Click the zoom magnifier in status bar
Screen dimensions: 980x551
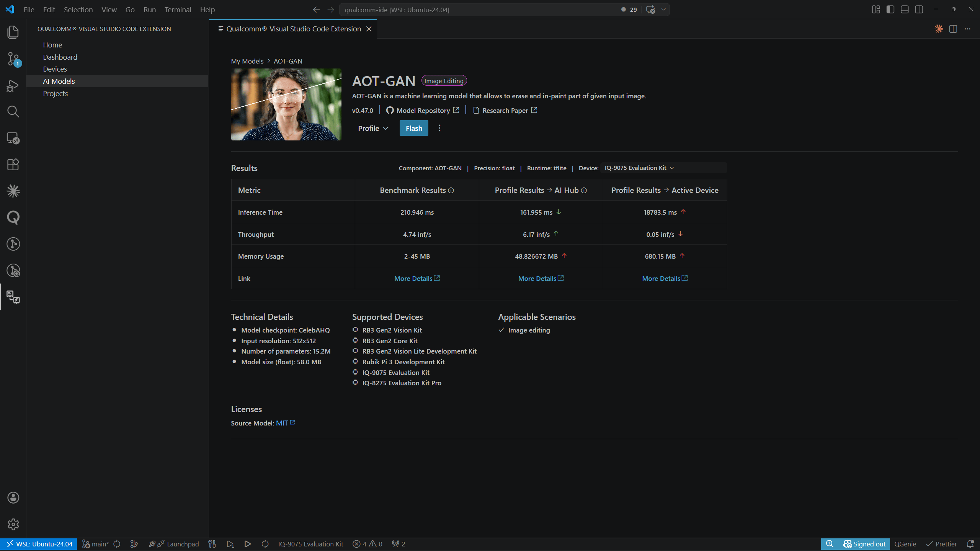(830, 544)
